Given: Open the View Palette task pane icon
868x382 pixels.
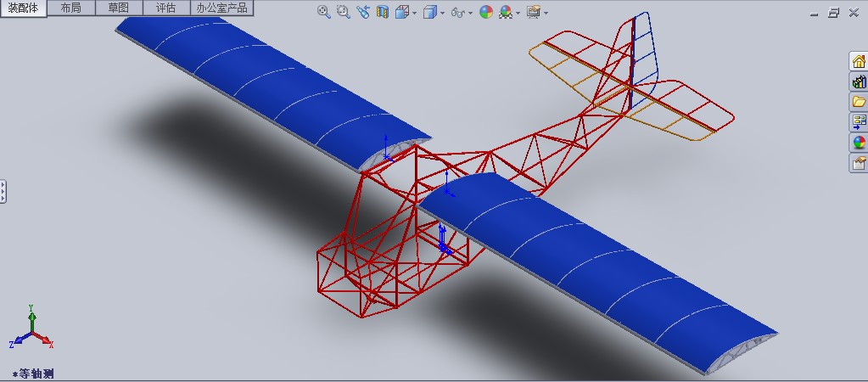Looking at the screenshot, I should point(859,121).
